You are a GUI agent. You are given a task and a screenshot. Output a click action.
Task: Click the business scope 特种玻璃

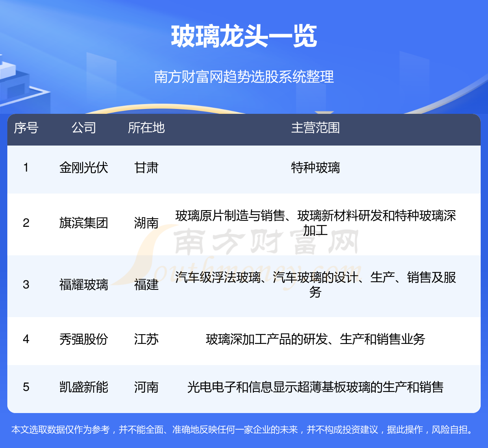pyautogui.click(x=315, y=167)
